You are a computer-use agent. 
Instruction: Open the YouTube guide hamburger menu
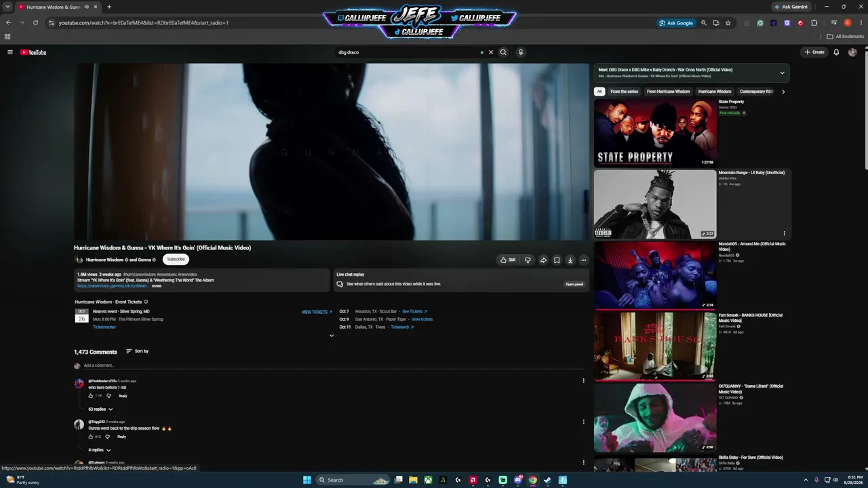10,52
